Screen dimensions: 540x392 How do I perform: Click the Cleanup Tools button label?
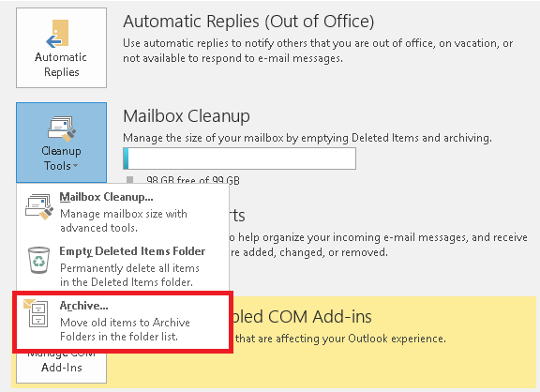(x=61, y=158)
